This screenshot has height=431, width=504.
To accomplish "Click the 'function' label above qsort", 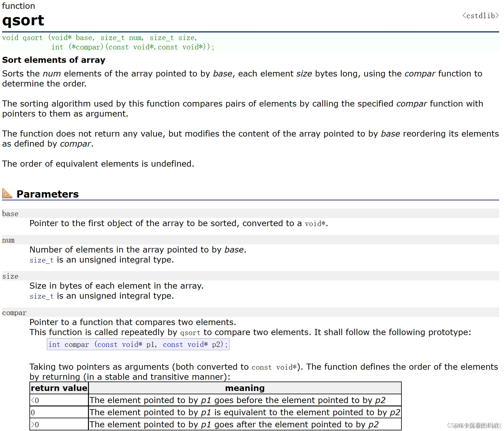I will point(19,6).
